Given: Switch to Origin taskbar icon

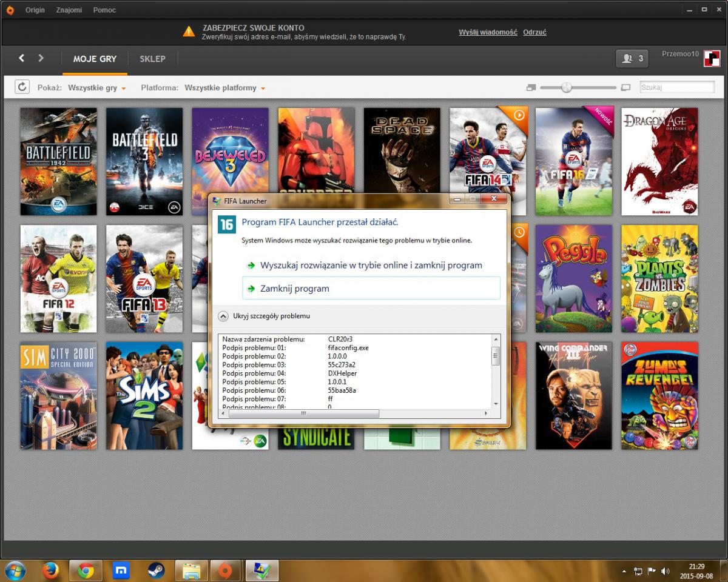Looking at the screenshot, I should (225, 570).
